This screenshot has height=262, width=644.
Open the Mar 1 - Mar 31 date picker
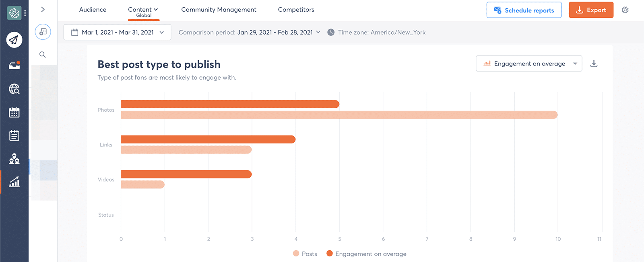(118, 32)
